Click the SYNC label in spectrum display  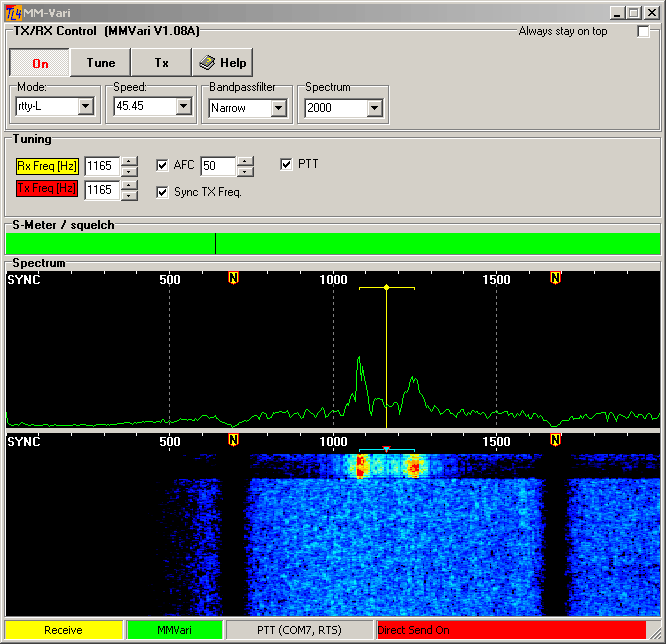24,280
